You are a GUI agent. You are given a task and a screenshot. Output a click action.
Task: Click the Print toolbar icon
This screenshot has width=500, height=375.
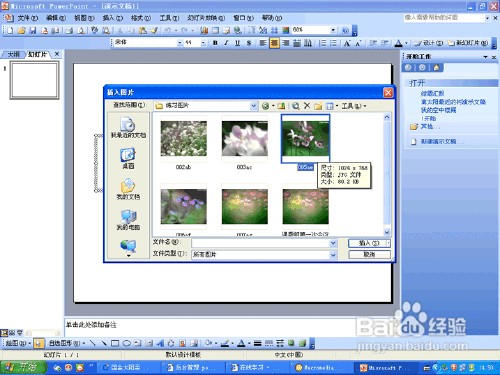tap(69, 31)
